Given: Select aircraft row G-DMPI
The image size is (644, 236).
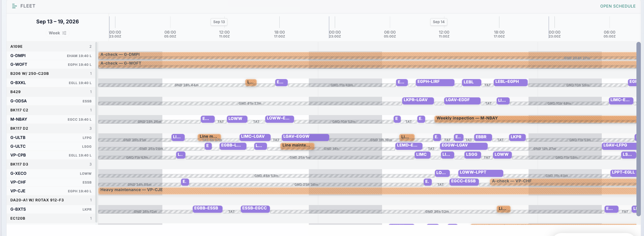Looking at the screenshot, I should [51, 55].
